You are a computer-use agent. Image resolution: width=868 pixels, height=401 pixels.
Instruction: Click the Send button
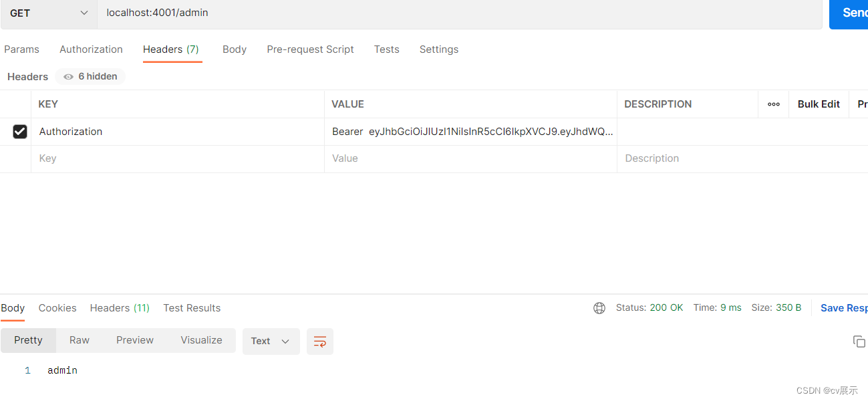(850, 13)
